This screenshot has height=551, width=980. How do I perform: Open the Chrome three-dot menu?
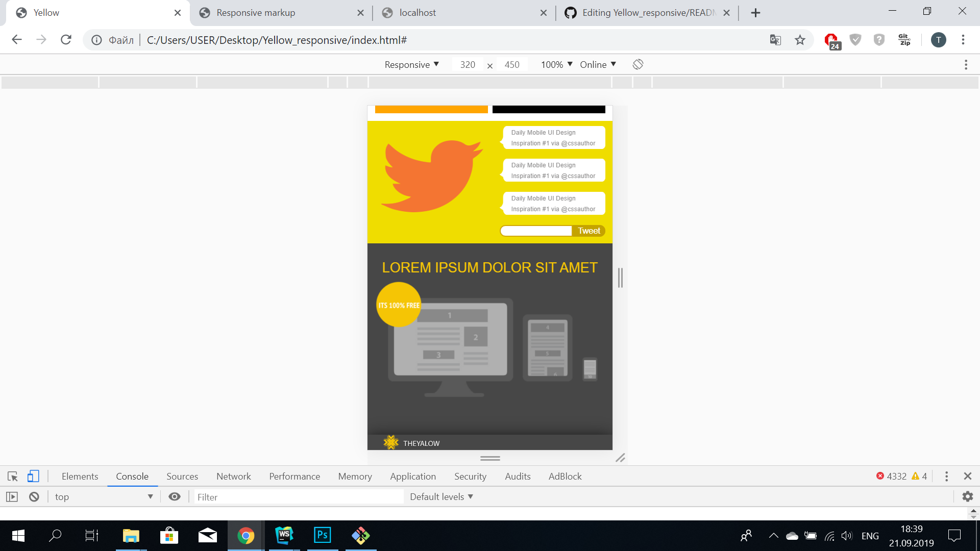[963, 40]
